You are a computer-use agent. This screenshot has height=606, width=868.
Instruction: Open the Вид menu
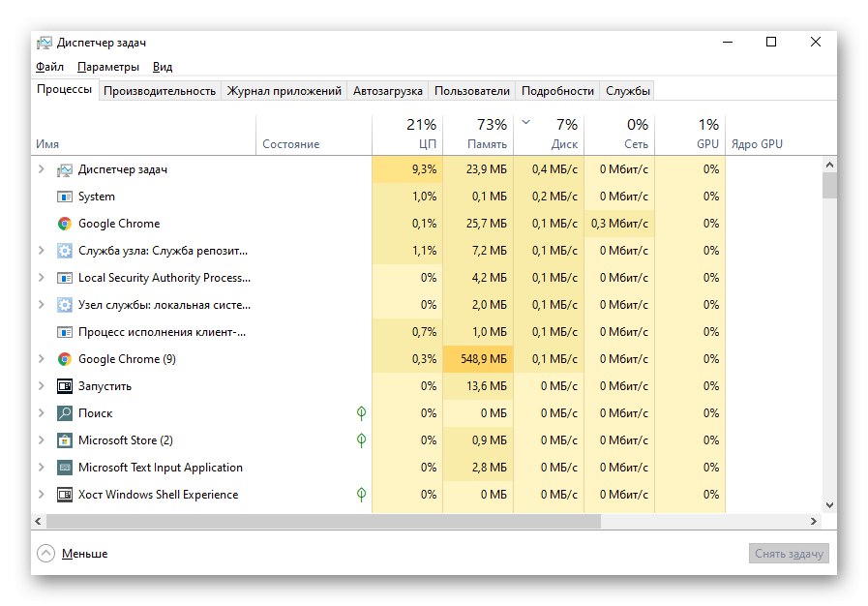(x=162, y=66)
